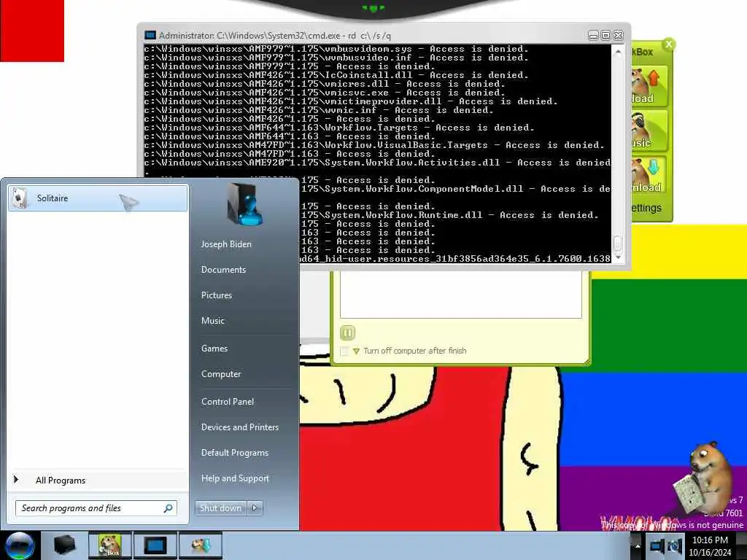
Task: Click the user account picture
Action: 244,205
